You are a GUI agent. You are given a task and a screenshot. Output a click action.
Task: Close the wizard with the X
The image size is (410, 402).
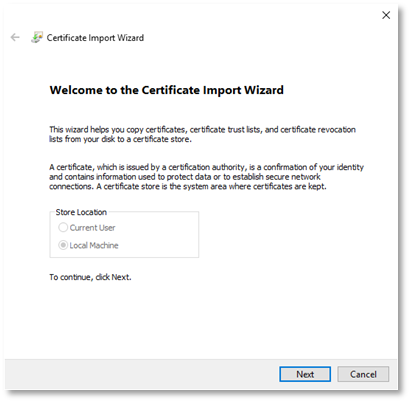pos(386,15)
